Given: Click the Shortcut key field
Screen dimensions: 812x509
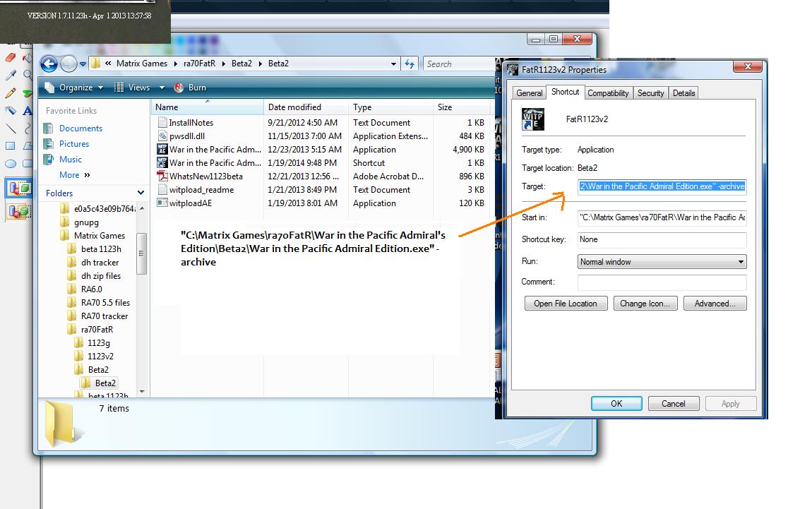Looking at the screenshot, I should point(662,240).
